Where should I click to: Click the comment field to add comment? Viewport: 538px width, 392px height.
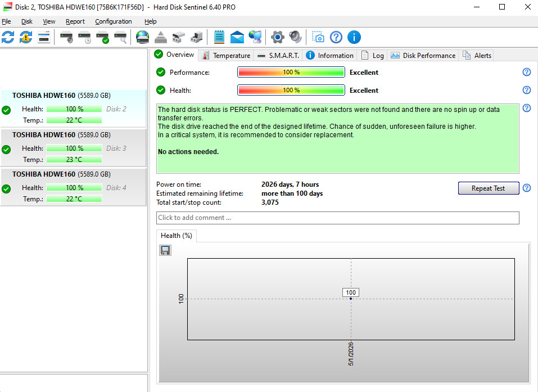(x=338, y=218)
